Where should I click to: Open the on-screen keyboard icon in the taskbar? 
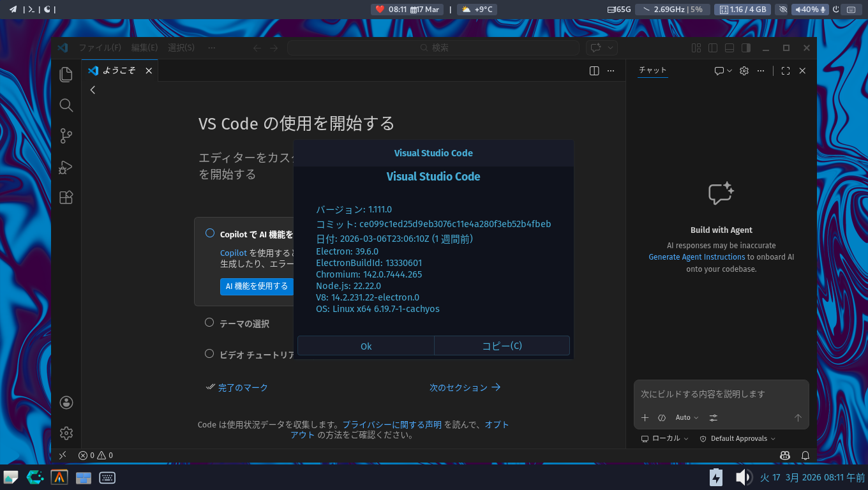(x=107, y=477)
